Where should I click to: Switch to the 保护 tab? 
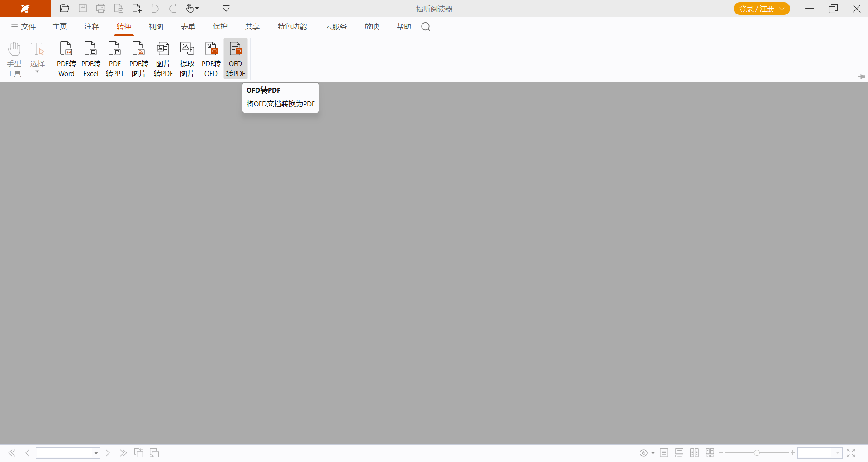[220, 27]
